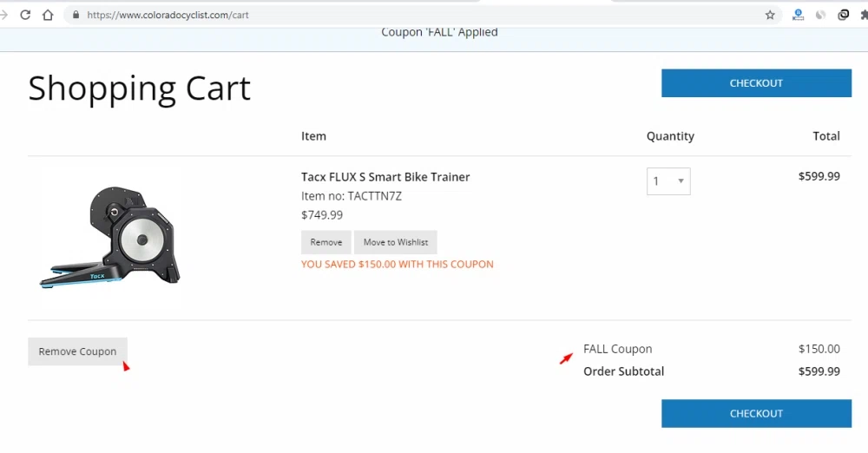Screen dimensions: 868x453
Task: Click the Coupon 'FALL' Applied notification banner
Action: 439,33
